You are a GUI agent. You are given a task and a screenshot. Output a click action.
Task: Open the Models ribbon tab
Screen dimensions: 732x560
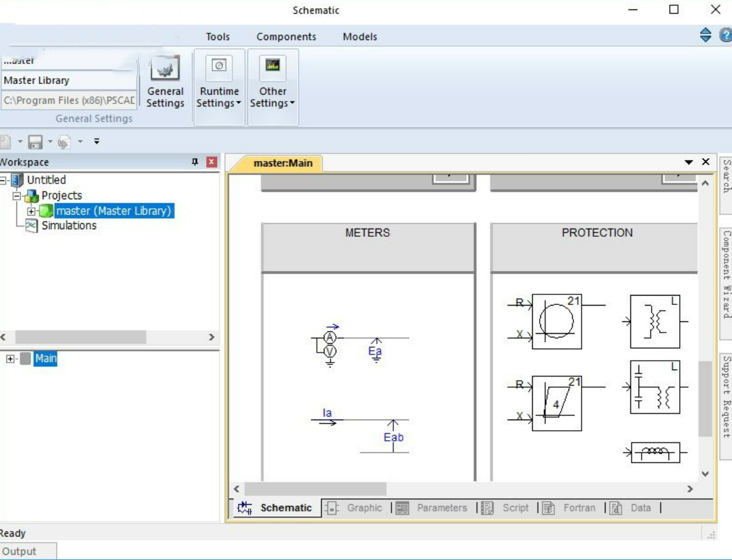coord(360,36)
